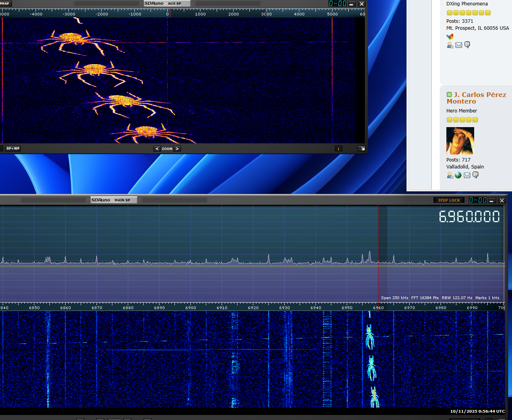Click the 0-00 indicator in MAIN SP title bar
This screenshot has height=420, width=512.
[x=478, y=200]
